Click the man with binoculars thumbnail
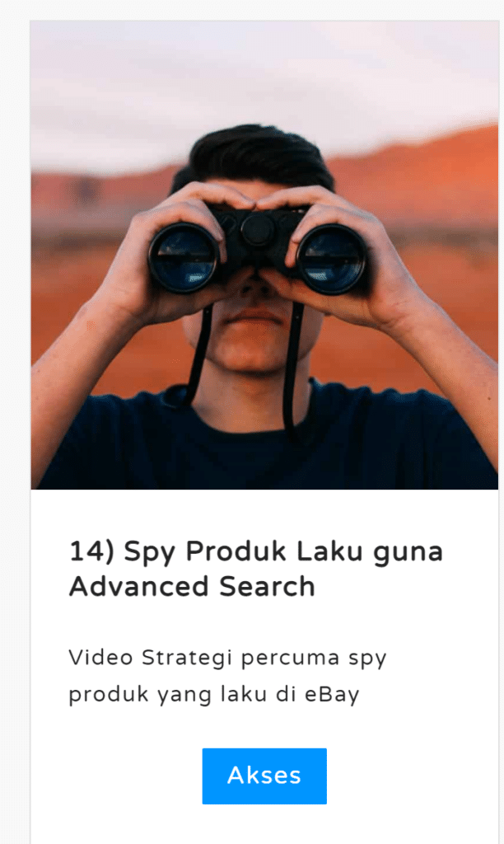Screen dimensions: 504x844 pos(264,256)
